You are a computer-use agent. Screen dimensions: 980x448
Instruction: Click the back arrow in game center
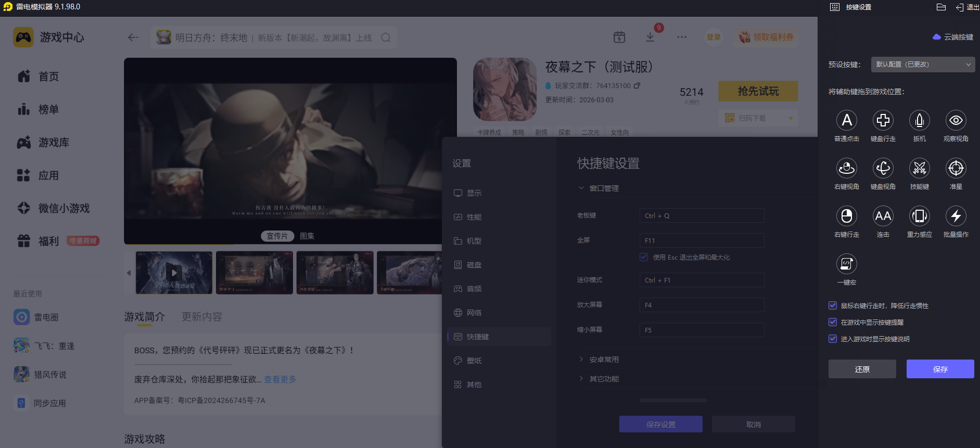(133, 37)
